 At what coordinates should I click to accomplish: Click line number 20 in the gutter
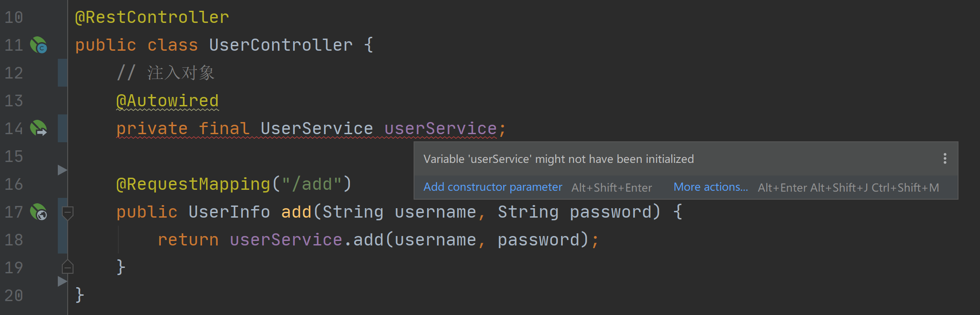pyautogui.click(x=14, y=295)
